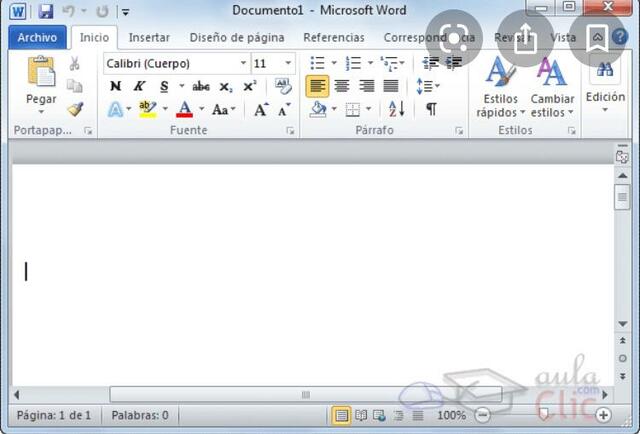Viewport: 640px width, 434px height.
Task: Open the Fuente dialog launcher
Action: click(x=290, y=131)
